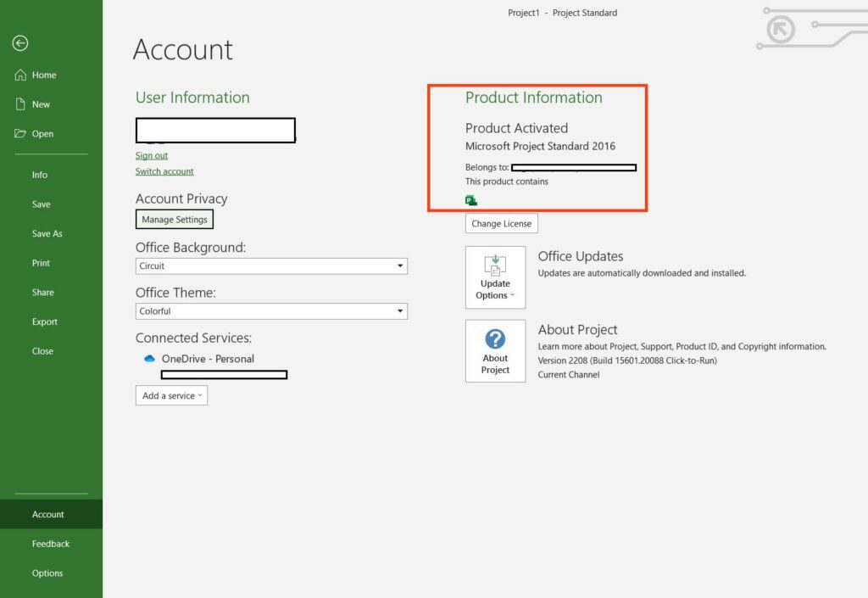The image size is (868, 598).
Task: Select Info in the sidebar menu
Action: point(40,175)
